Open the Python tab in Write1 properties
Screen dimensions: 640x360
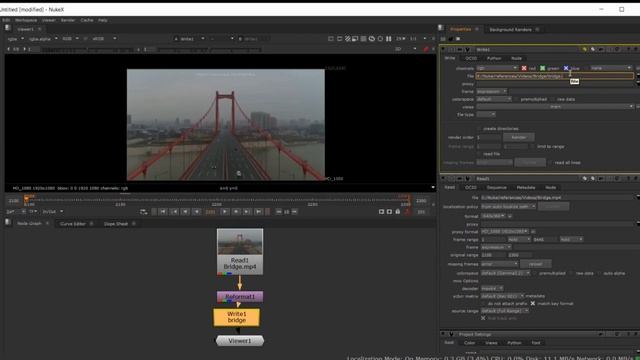(494, 58)
